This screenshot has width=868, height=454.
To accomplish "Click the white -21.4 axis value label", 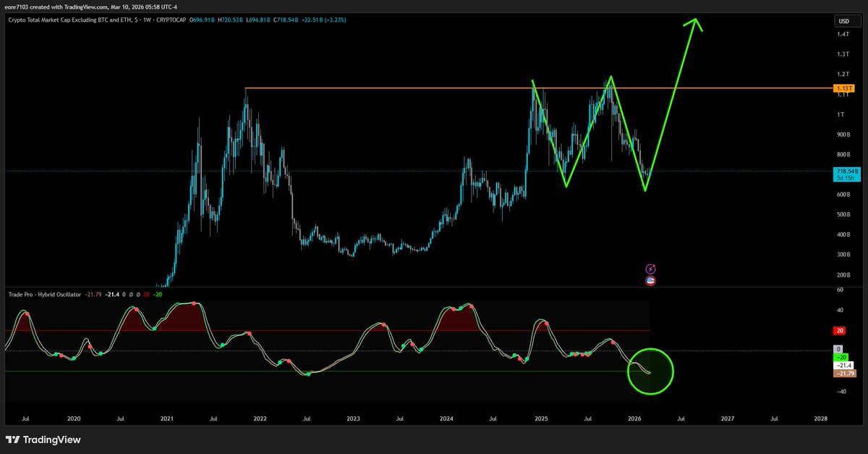I will [x=845, y=366].
